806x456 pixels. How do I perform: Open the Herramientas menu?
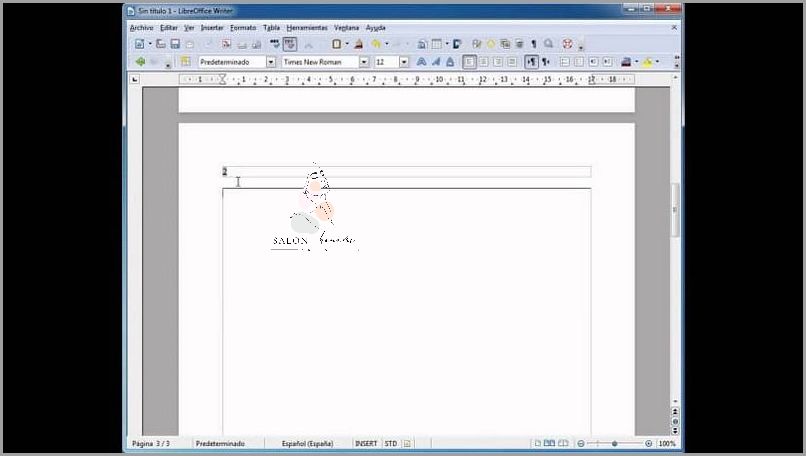point(306,28)
